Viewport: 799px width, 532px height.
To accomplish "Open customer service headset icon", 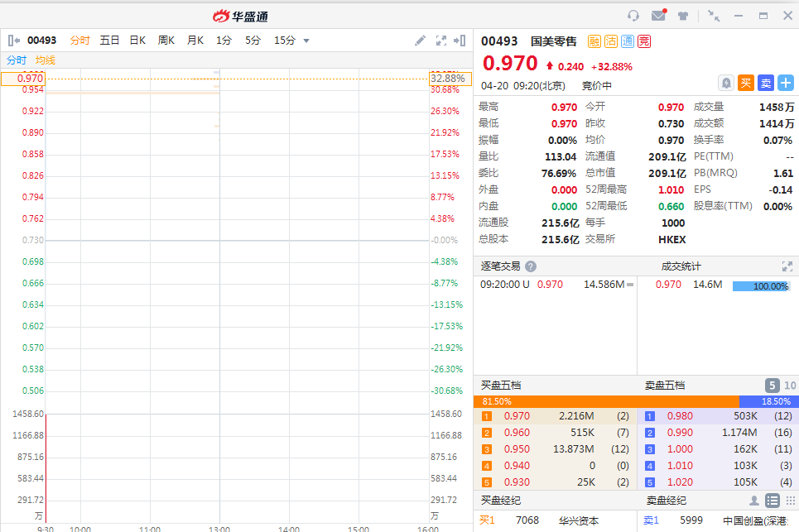I will [633, 16].
